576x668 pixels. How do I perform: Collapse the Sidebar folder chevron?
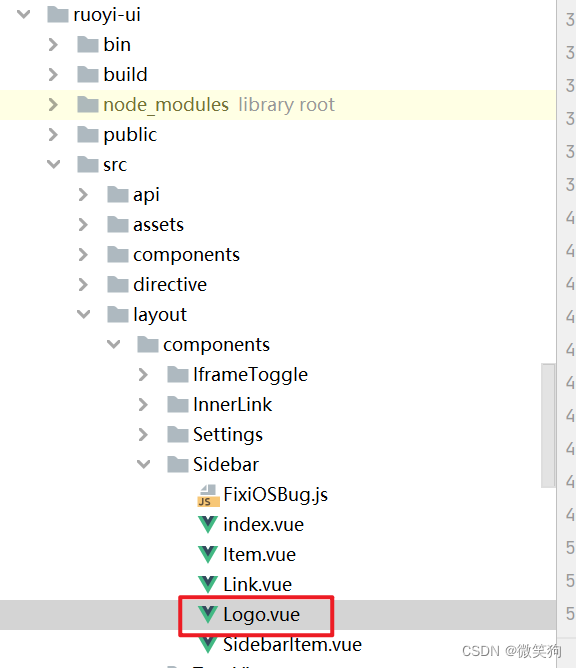tap(144, 464)
